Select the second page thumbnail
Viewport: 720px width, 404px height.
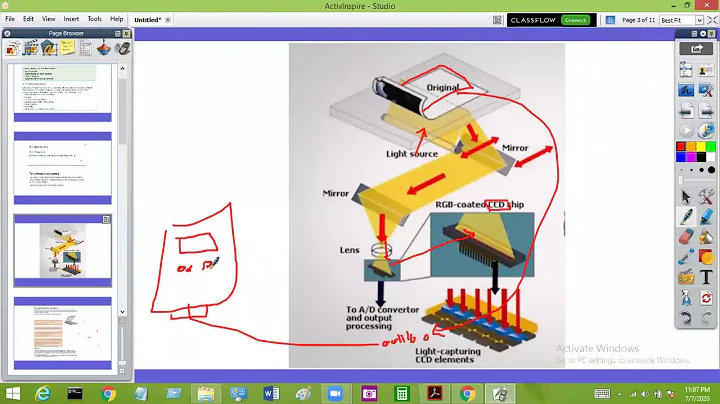pos(62,168)
